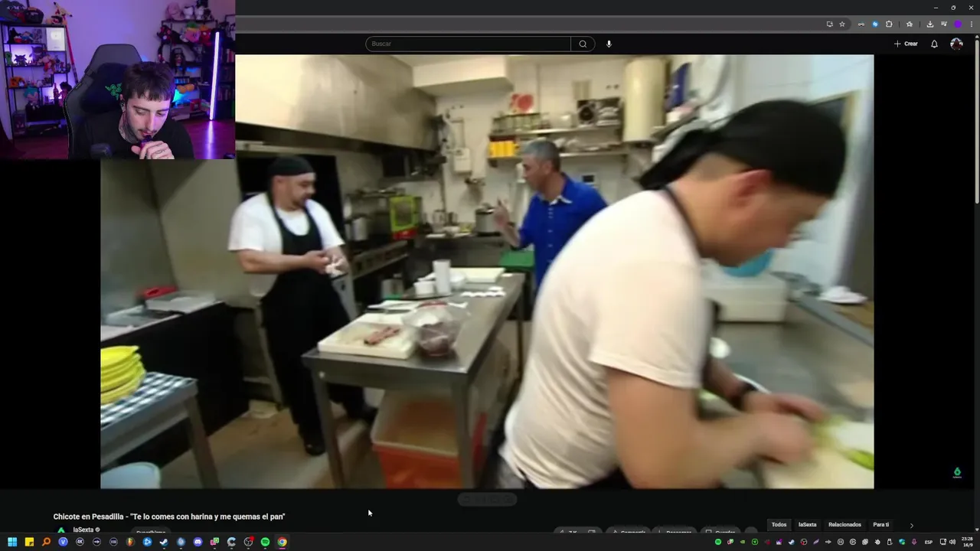The height and width of the screenshot is (551, 980).
Task: Open the laSexta channel link below title
Action: 83,530
